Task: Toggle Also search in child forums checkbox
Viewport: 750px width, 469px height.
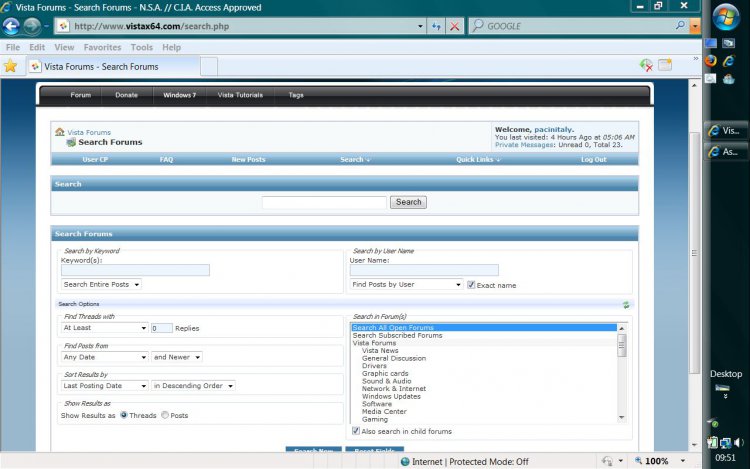Action: tap(356, 431)
